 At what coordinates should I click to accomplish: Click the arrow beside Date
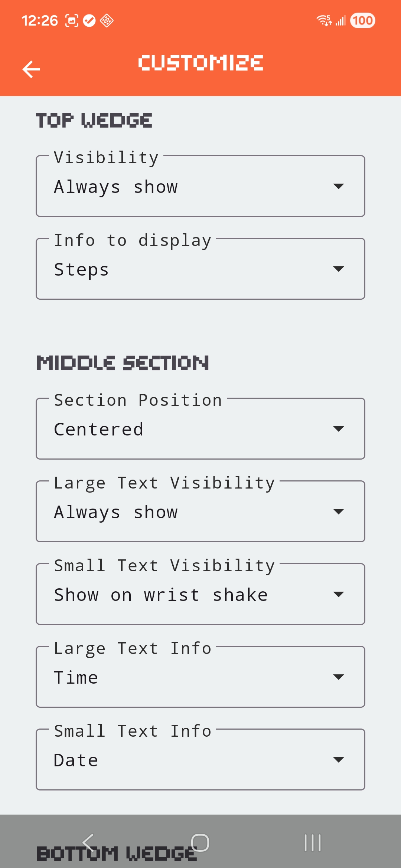[338, 760]
